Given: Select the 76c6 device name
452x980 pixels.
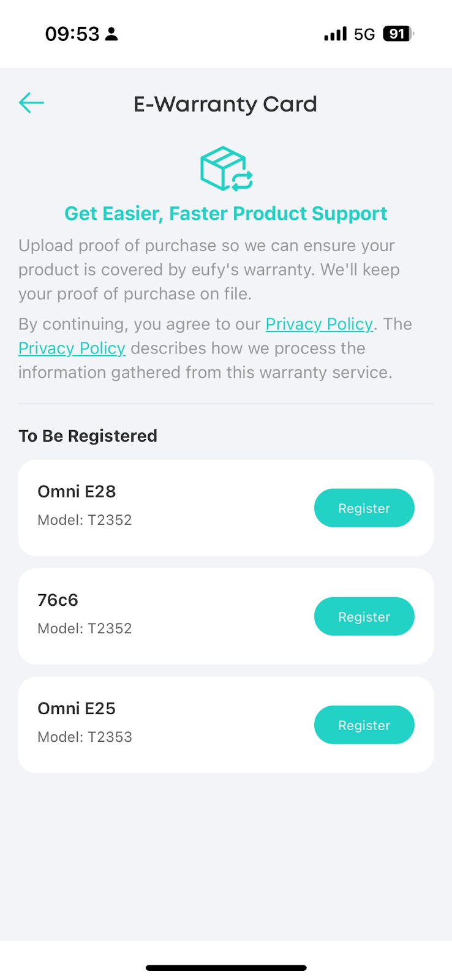Looking at the screenshot, I should tap(58, 600).
